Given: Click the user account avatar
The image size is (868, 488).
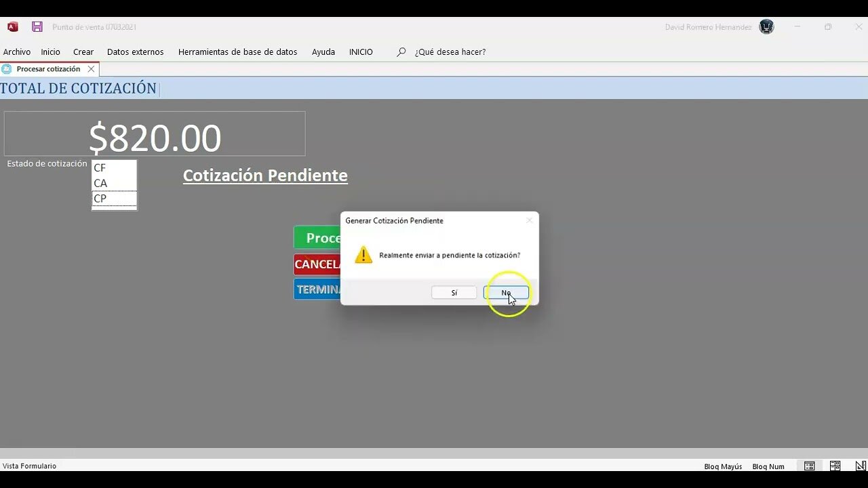Looking at the screenshot, I should [x=766, y=27].
